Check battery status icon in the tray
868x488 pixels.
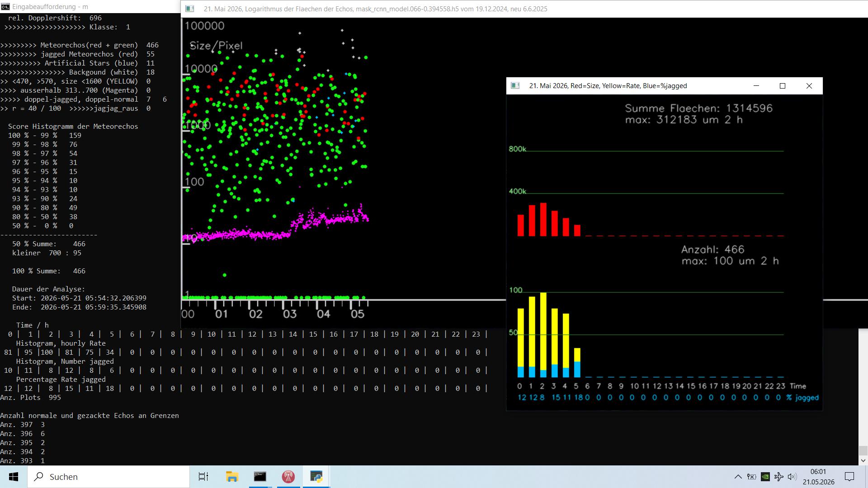(x=751, y=477)
